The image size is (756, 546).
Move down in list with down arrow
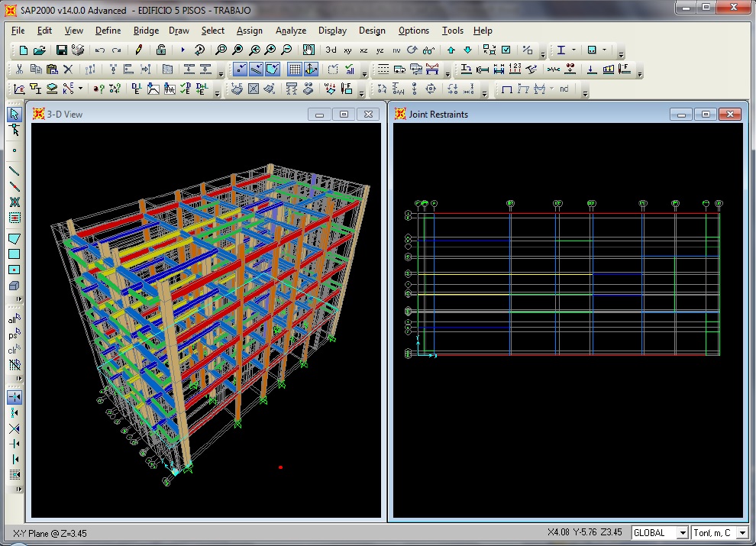(x=467, y=50)
